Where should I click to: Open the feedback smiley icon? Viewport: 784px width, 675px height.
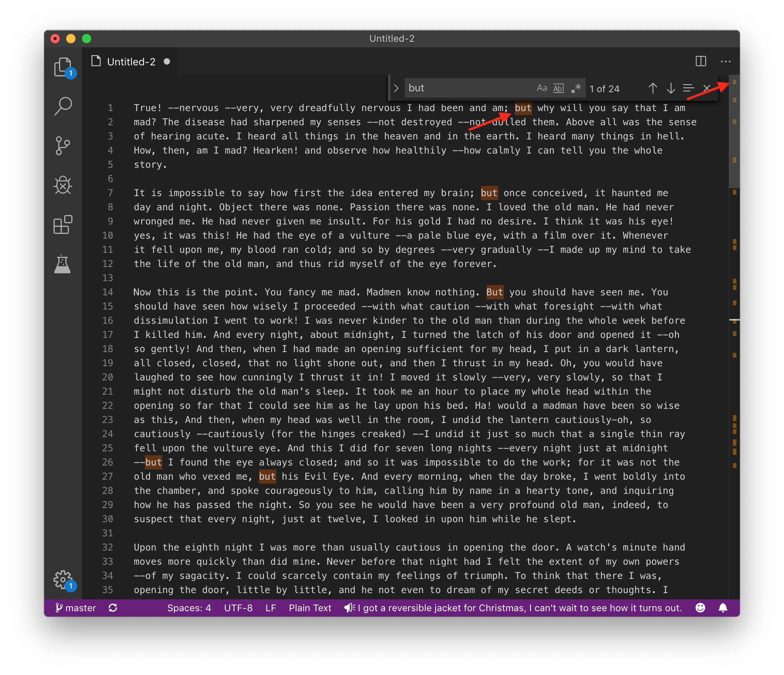[x=700, y=608]
